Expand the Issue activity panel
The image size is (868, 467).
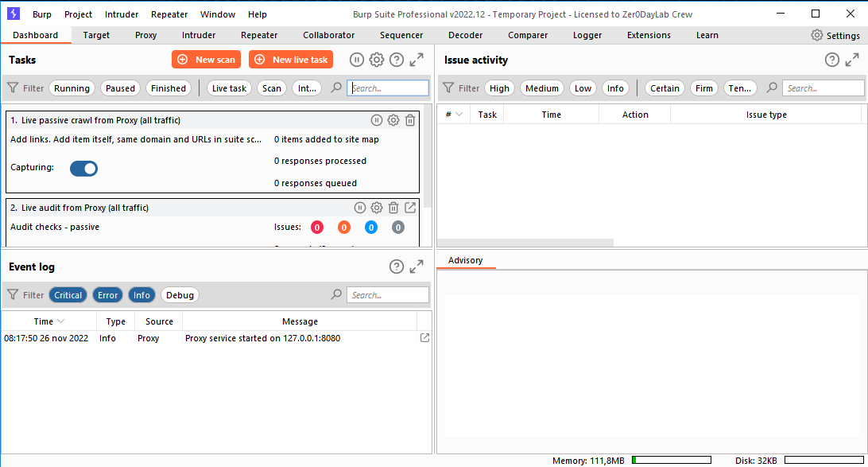pyautogui.click(x=852, y=60)
